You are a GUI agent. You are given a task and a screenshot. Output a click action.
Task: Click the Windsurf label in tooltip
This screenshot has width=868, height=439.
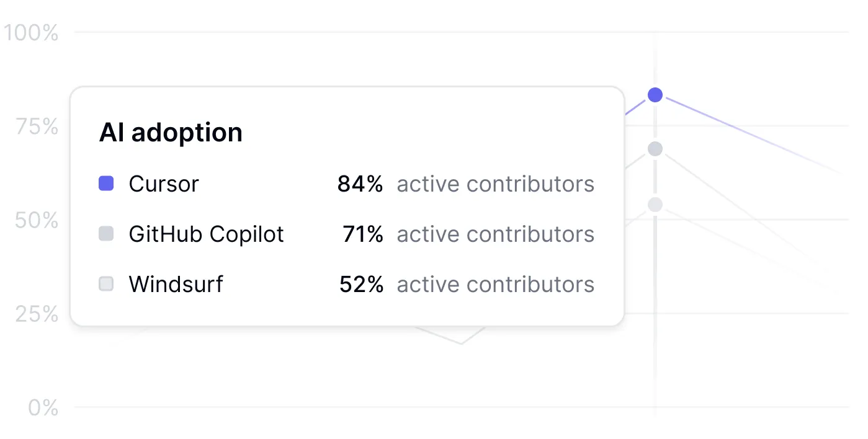176,284
